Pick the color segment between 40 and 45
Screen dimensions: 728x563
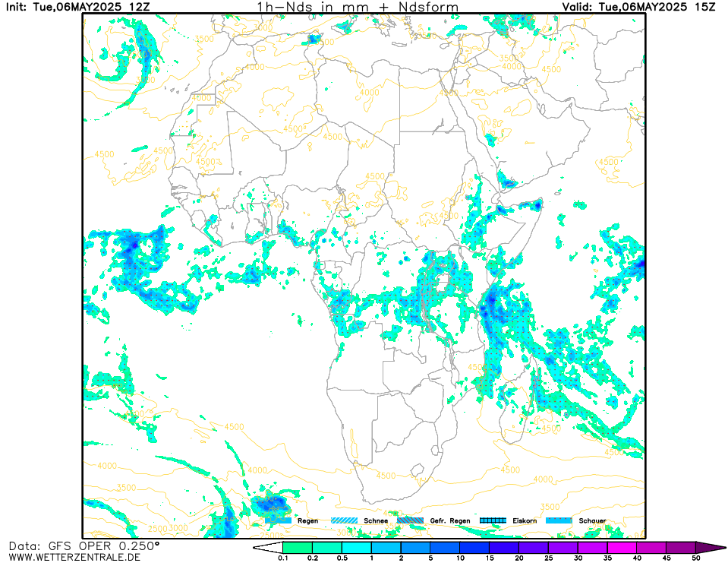(651, 548)
